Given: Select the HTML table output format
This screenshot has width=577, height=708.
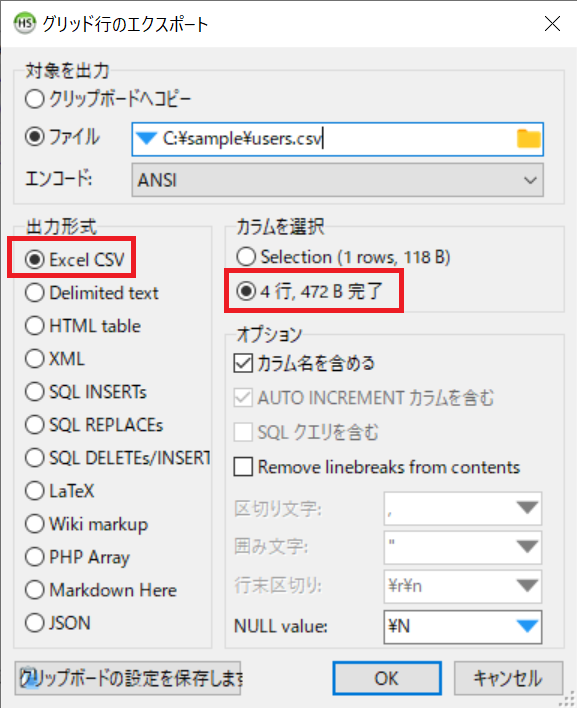Looking at the screenshot, I should point(83,326).
